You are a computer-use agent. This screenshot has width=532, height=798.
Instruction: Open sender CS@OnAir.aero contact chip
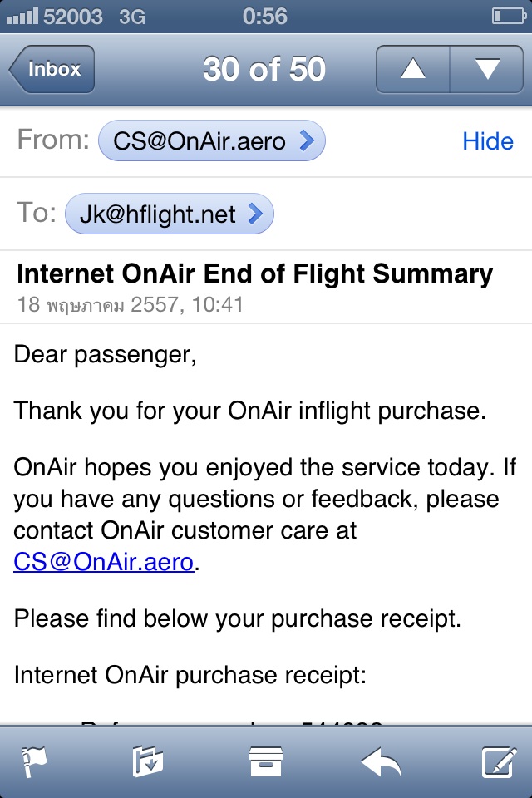coord(212,141)
